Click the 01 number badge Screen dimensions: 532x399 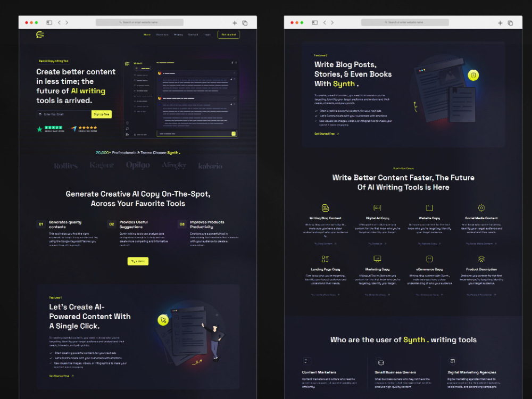tap(41, 225)
